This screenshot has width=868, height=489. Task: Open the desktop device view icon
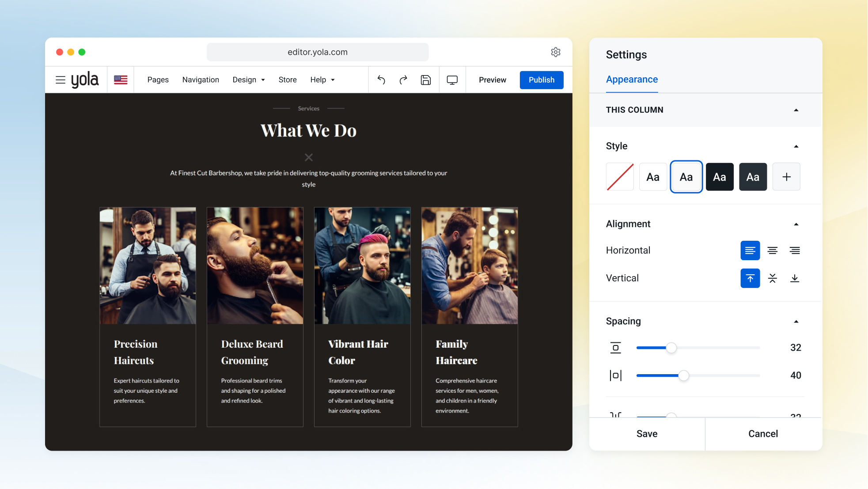click(x=452, y=80)
